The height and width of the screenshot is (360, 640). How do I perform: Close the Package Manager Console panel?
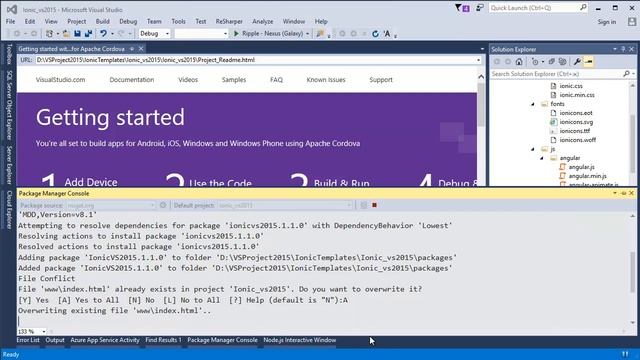tap(631, 193)
